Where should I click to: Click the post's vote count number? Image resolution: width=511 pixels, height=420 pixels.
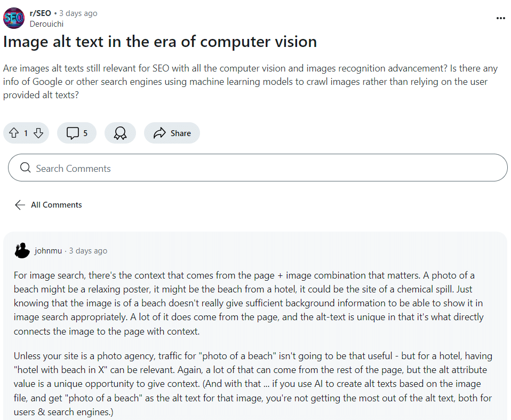[26, 133]
